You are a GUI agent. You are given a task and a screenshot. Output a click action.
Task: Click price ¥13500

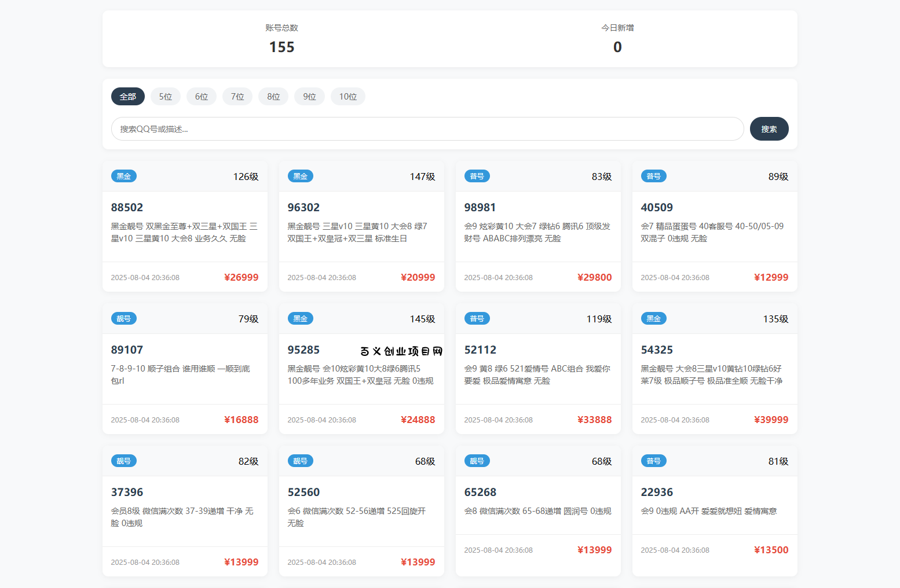tap(771, 550)
